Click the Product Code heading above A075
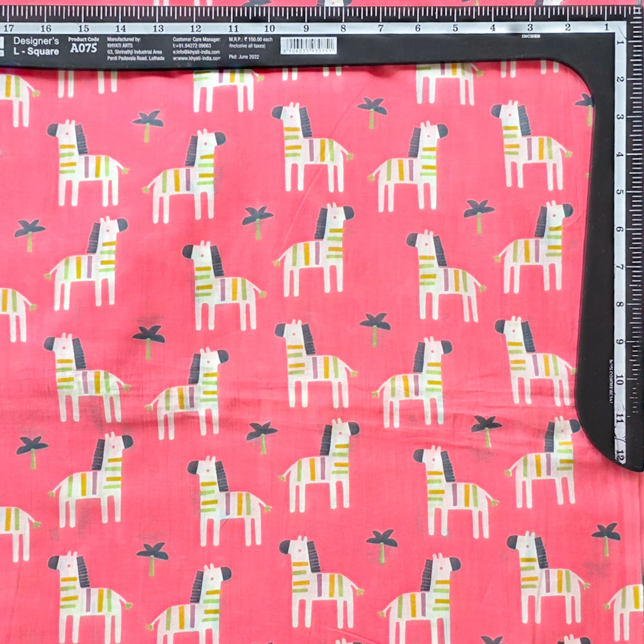Image resolution: width=644 pixels, height=644 pixels. click(83, 39)
